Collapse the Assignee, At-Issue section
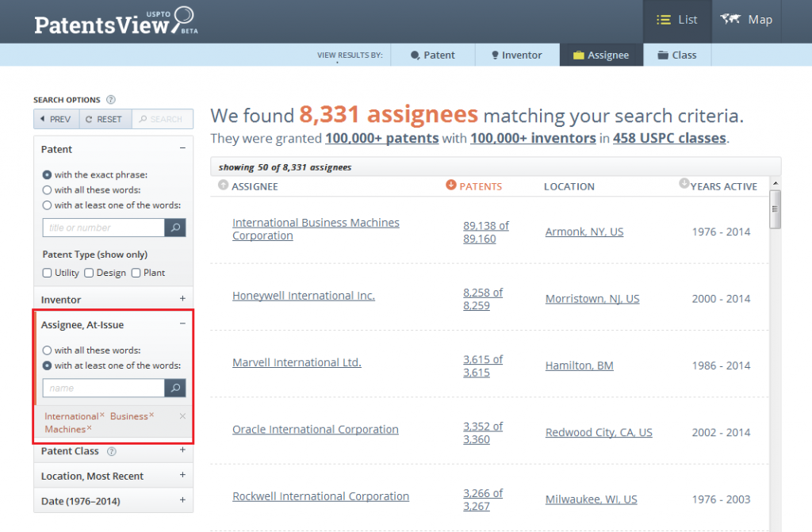Viewport: 812px width, 532px height. coord(182,323)
